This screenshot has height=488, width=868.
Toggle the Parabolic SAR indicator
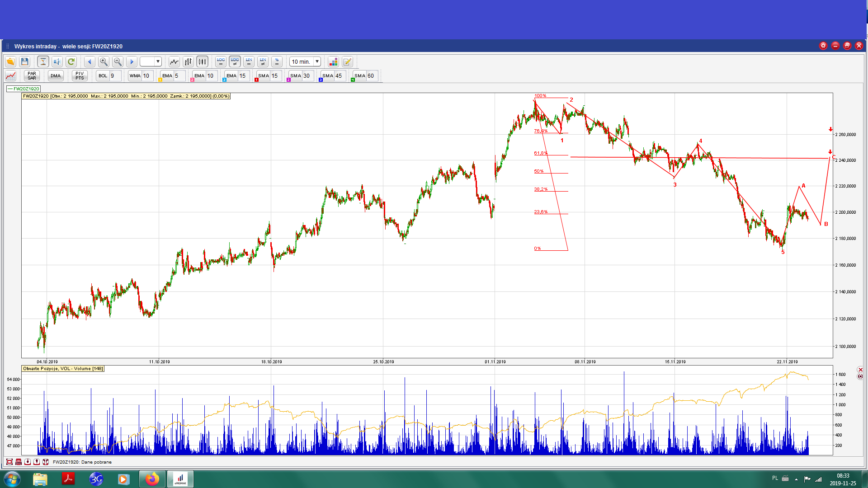pyautogui.click(x=32, y=75)
